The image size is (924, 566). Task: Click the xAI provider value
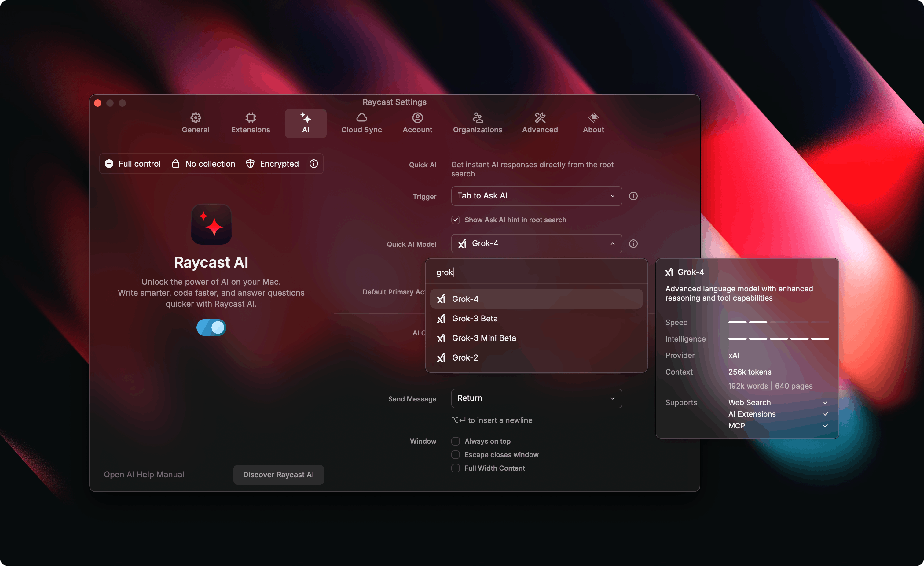pyautogui.click(x=734, y=355)
